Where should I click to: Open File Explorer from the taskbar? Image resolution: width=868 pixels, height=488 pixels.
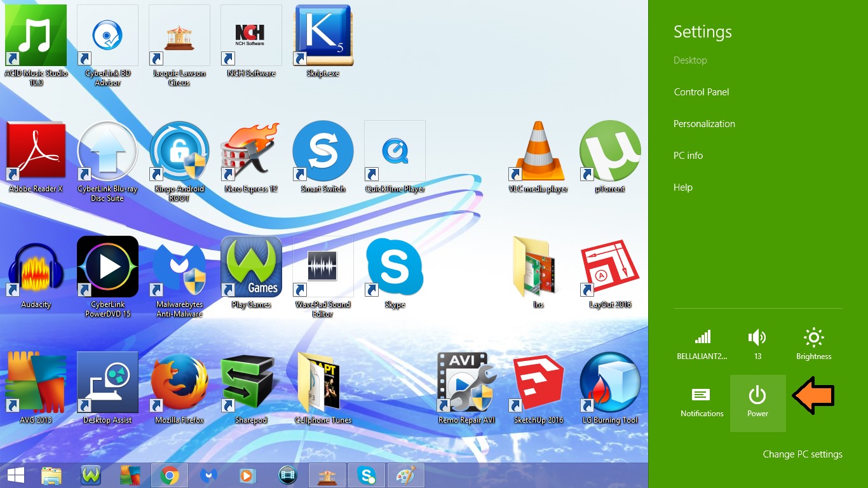coord(51,475)
